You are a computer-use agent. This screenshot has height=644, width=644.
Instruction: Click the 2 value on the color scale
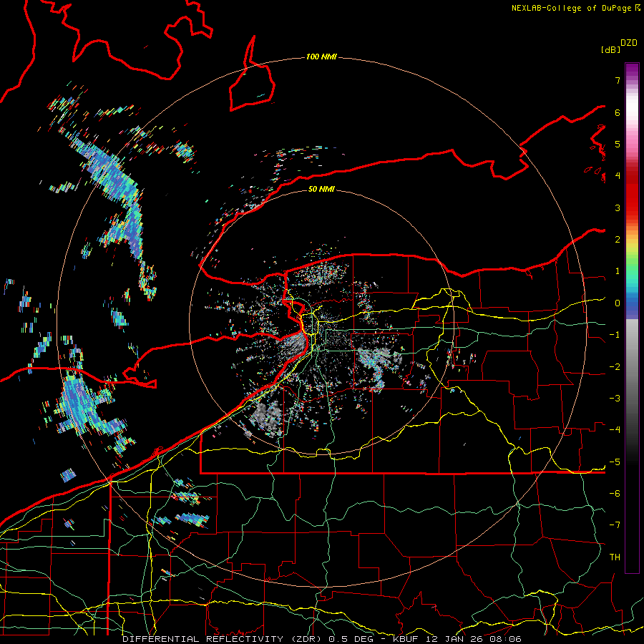click(618, 240)
